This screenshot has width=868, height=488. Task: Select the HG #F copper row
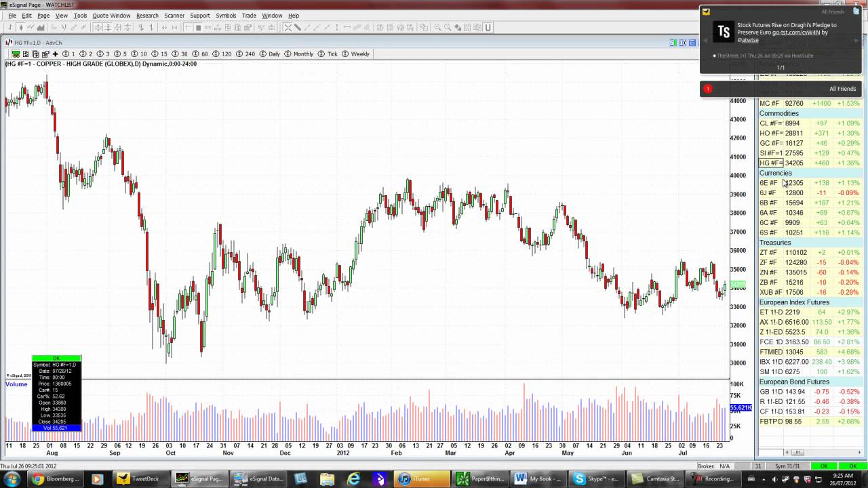coord(810,163)
